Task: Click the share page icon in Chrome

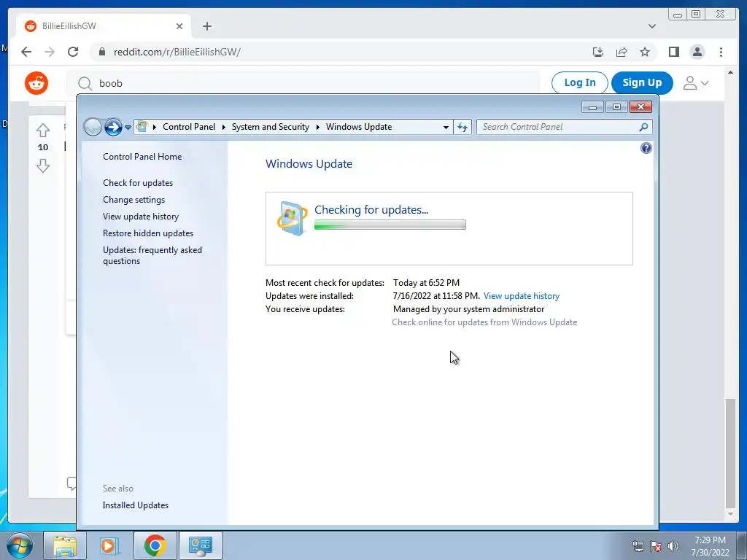Action: coord(622,52)
